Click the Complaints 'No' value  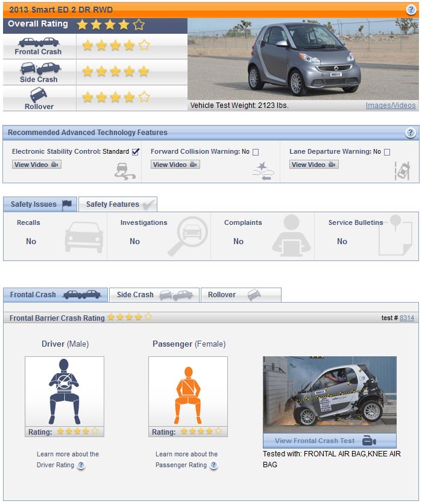[239, 241]
